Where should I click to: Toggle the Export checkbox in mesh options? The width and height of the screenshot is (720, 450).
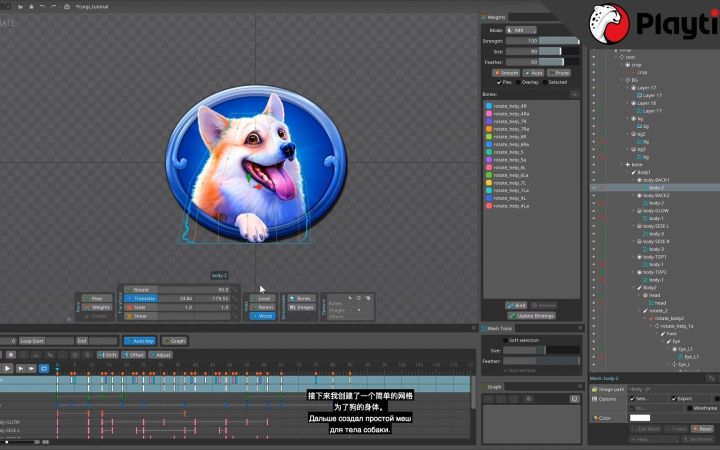click(674, 399)
